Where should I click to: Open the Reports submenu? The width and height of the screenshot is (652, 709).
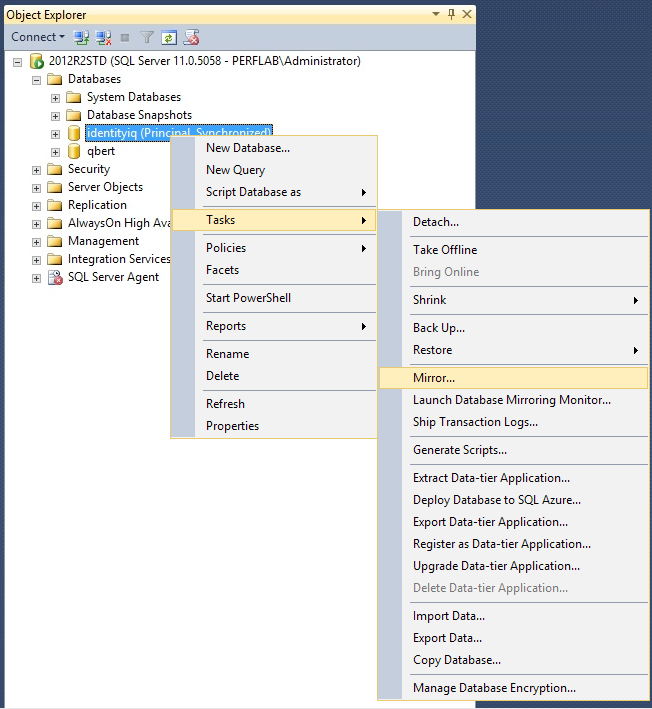click(274, 326)
